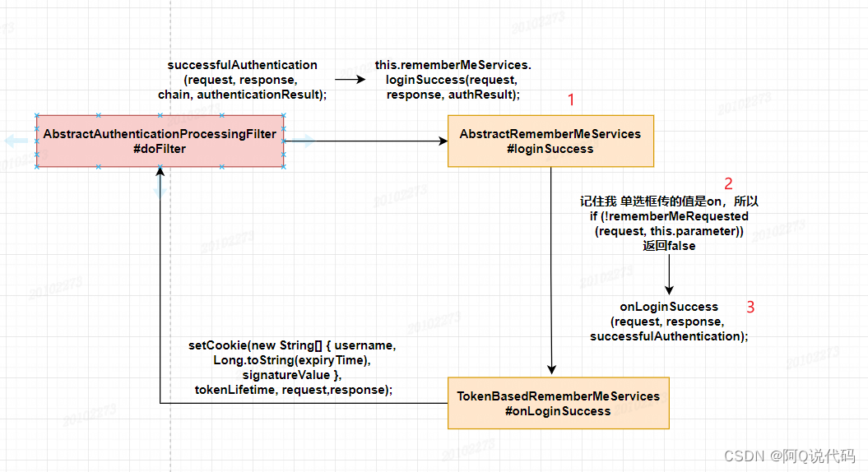Click the right connection arrow of doFilter box
This screenshot has width=868, height=472.
303,141
